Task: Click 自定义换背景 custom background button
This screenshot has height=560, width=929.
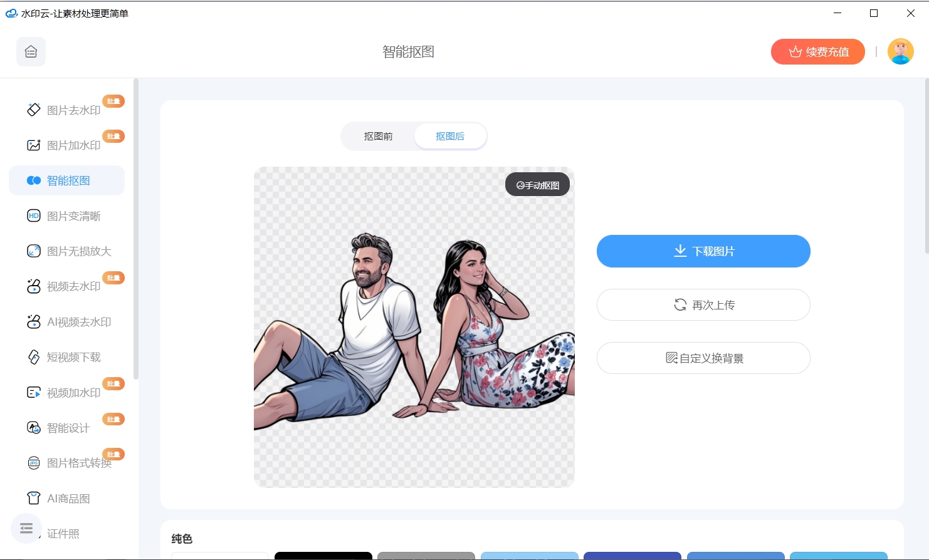Action: (x=703, y=358)
